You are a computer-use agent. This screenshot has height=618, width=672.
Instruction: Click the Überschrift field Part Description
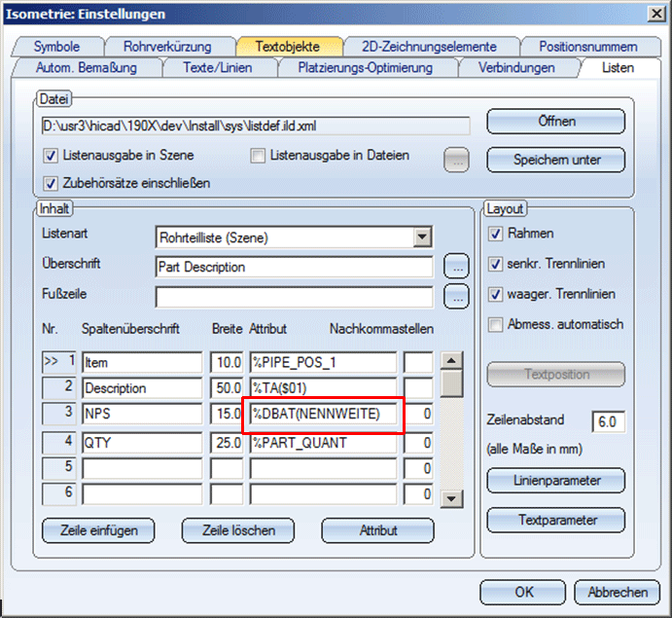click(294, 267)
